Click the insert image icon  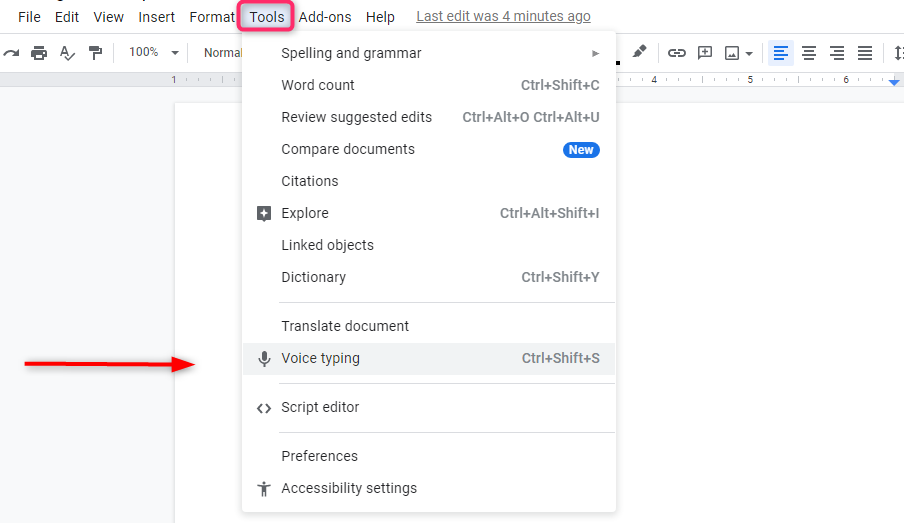coord(732,53)
